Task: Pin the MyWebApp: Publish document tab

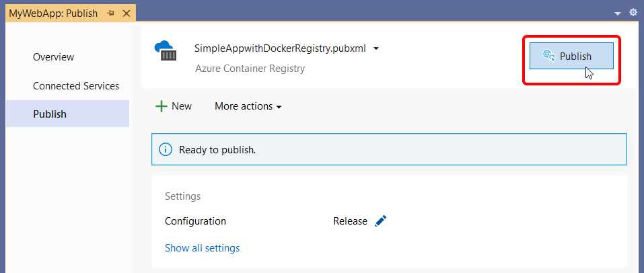Action: (x=111, y=13)
